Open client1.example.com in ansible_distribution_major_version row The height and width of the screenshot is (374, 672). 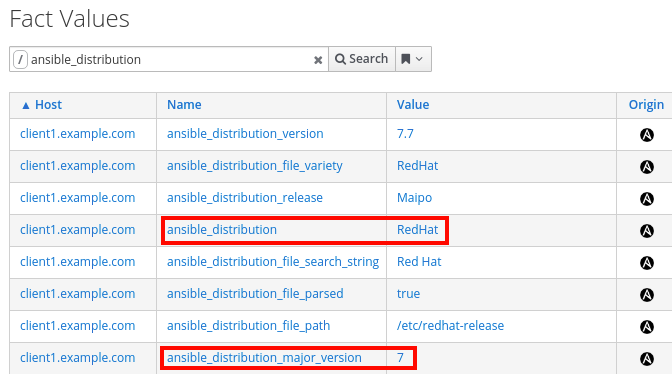coord(78,358)
